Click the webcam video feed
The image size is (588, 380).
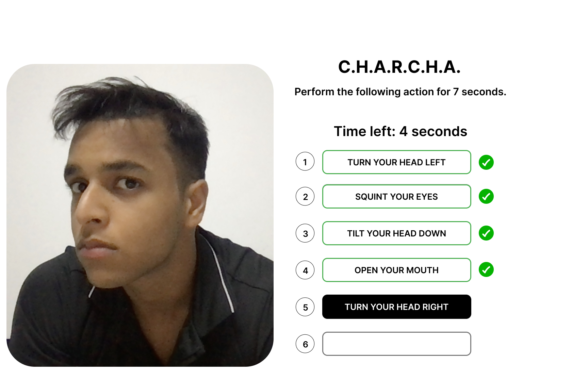[x=140, y=215]
